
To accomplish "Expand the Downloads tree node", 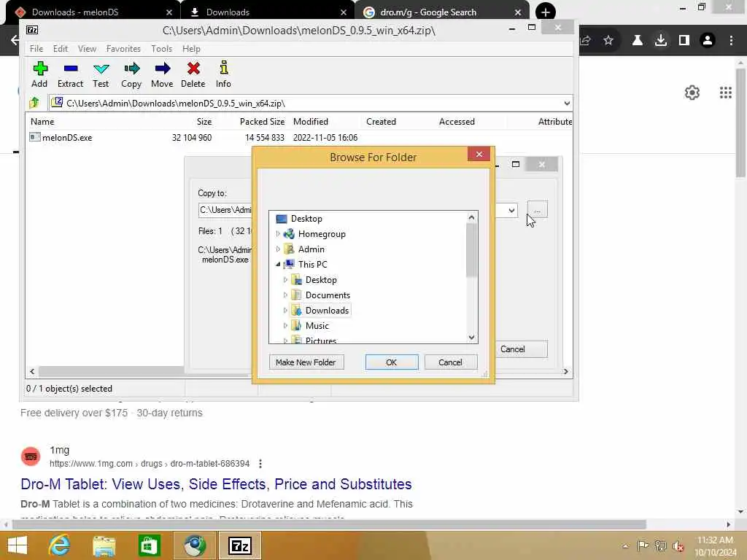I will point(285,310).
